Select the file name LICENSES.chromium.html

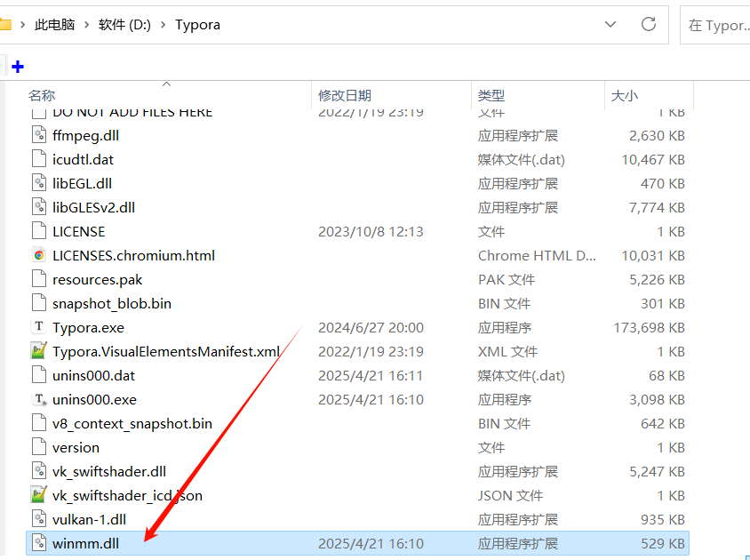click(x=133, y=256)
